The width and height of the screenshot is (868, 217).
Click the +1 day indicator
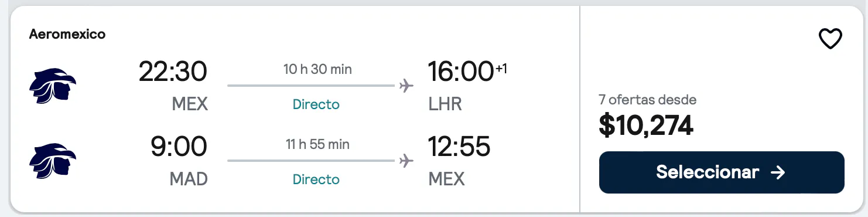[x=501, y=68]
